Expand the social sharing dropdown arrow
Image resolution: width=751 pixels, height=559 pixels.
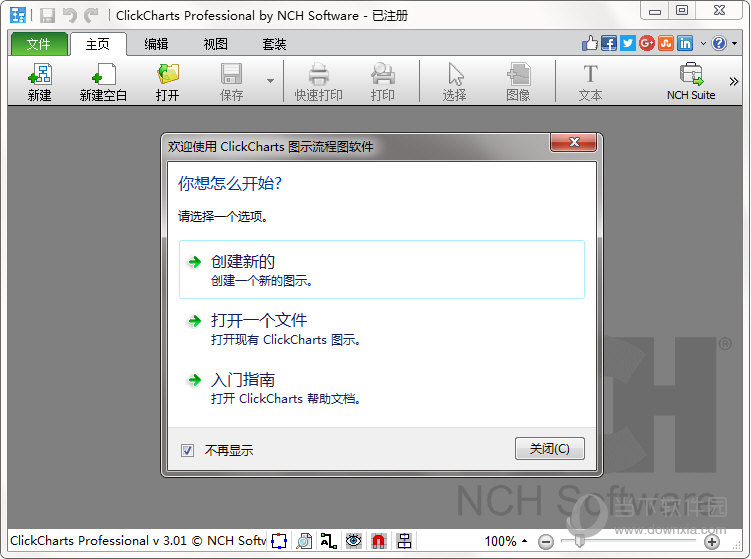tap(703, 44)
